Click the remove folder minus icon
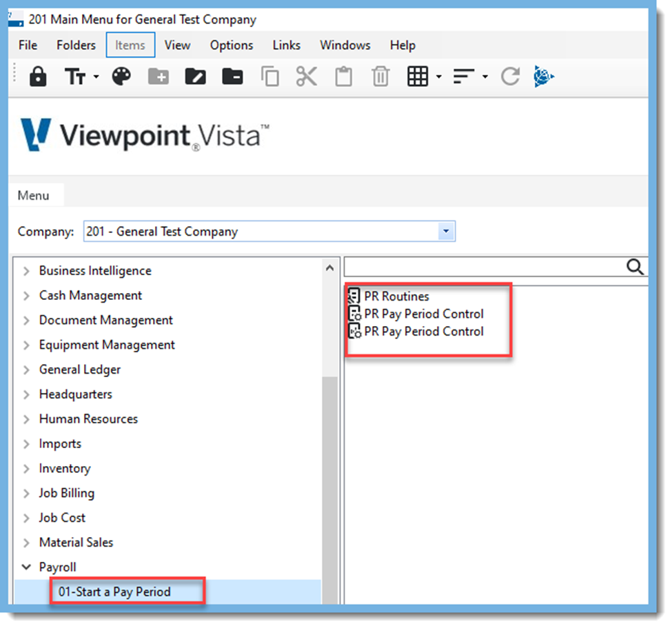 232,77
